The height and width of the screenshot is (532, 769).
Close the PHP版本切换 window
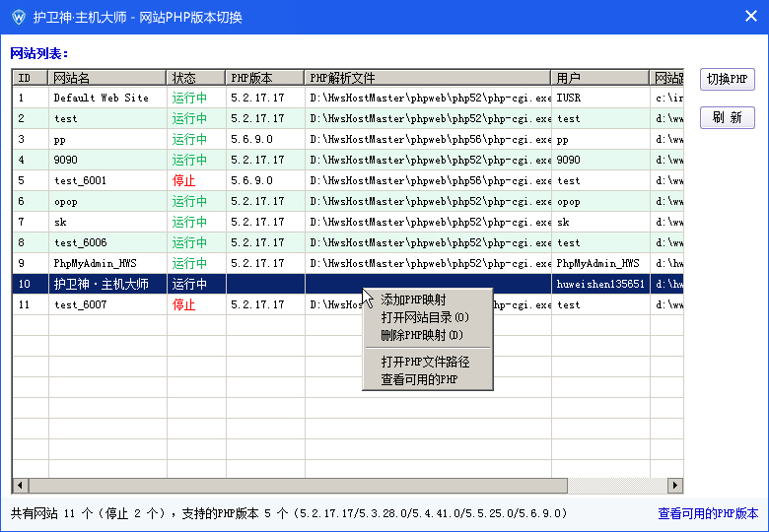click(751, 16)
